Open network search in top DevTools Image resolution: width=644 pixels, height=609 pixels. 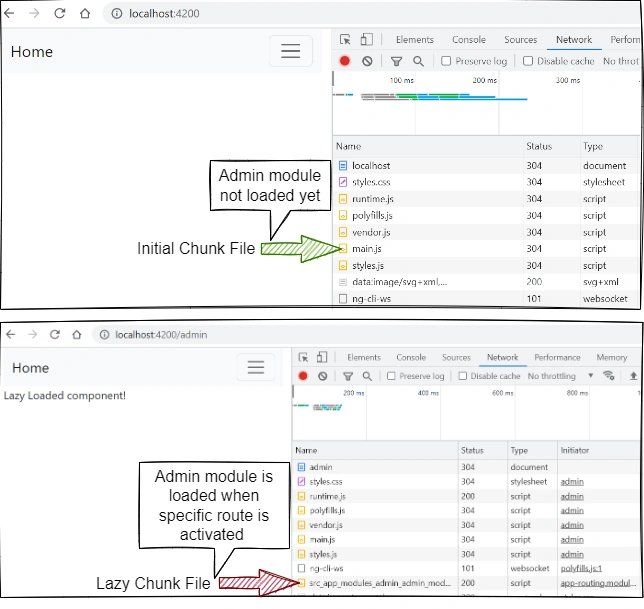418,62
